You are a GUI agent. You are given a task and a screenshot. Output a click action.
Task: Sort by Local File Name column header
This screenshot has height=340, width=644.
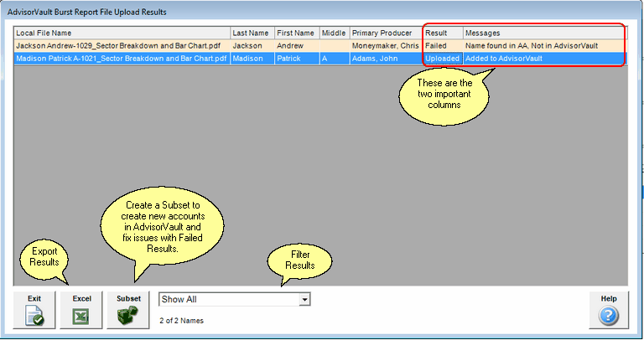pos(122,33)
